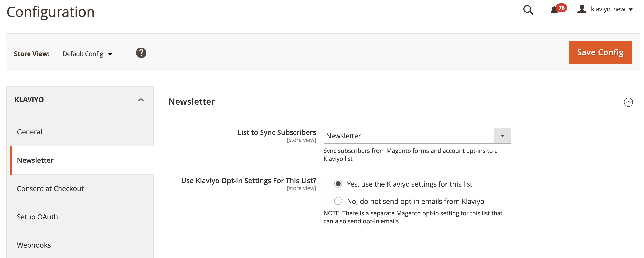Open the klaviyo_new account menu
Image resolution: width=644 pixels, height=258 pixels.
611,9
